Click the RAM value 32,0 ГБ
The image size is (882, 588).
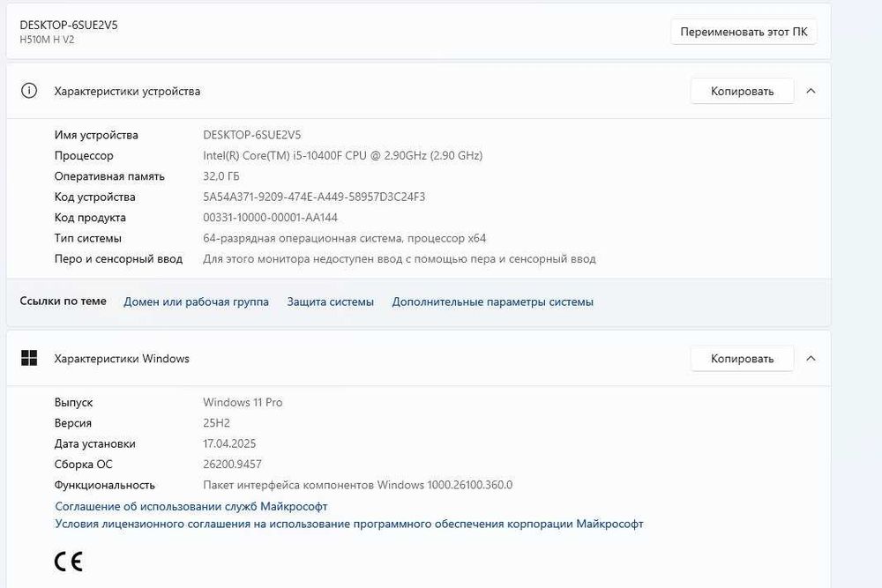click(x=221, y=176)
